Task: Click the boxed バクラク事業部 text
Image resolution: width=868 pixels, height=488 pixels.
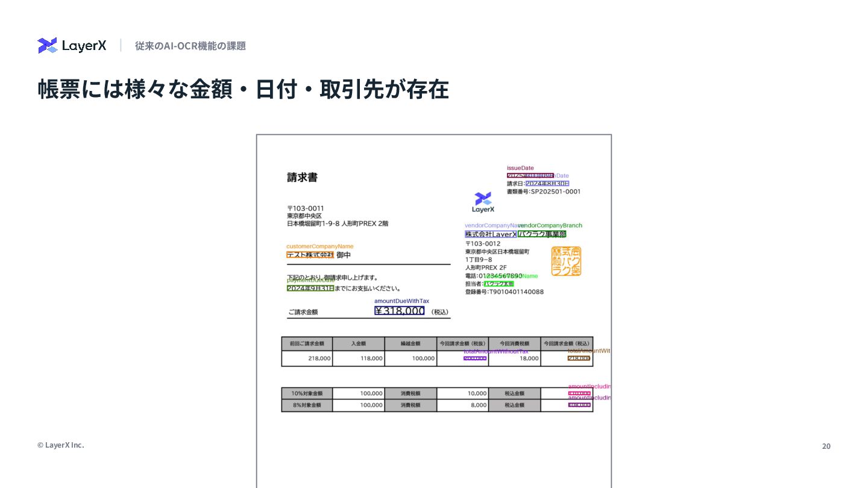Action: pyautogui.click(x=542, y=234)
